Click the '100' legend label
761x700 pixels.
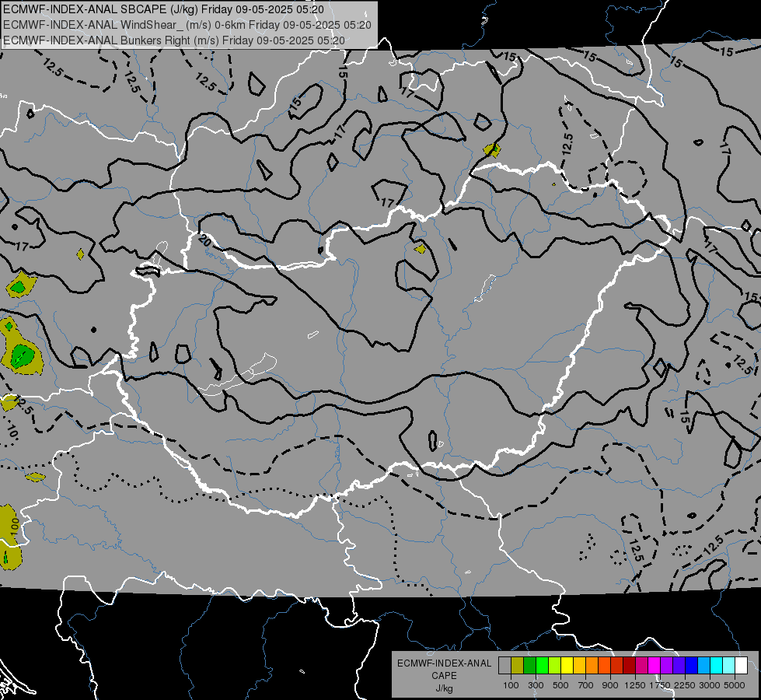pyautogui.click(x=511, y=685)
